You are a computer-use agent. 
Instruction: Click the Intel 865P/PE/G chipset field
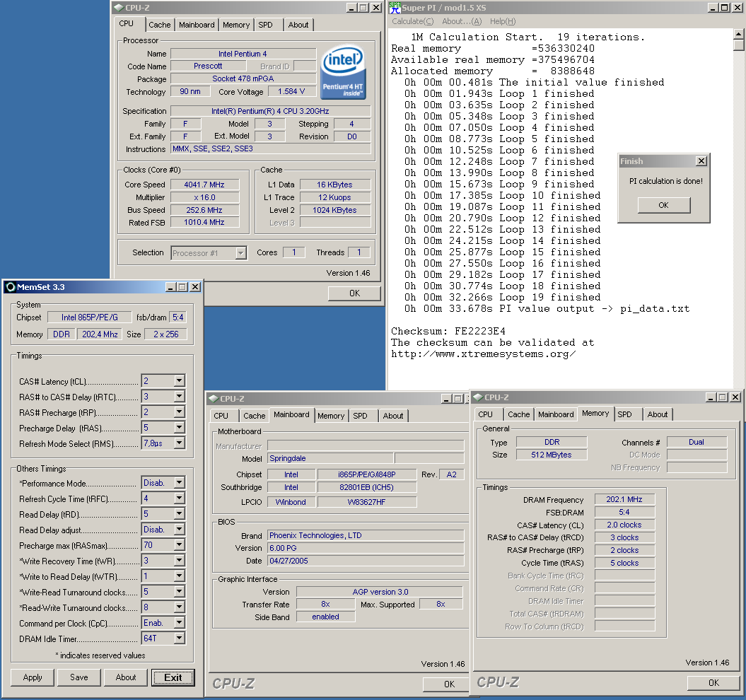pos(89,317)
